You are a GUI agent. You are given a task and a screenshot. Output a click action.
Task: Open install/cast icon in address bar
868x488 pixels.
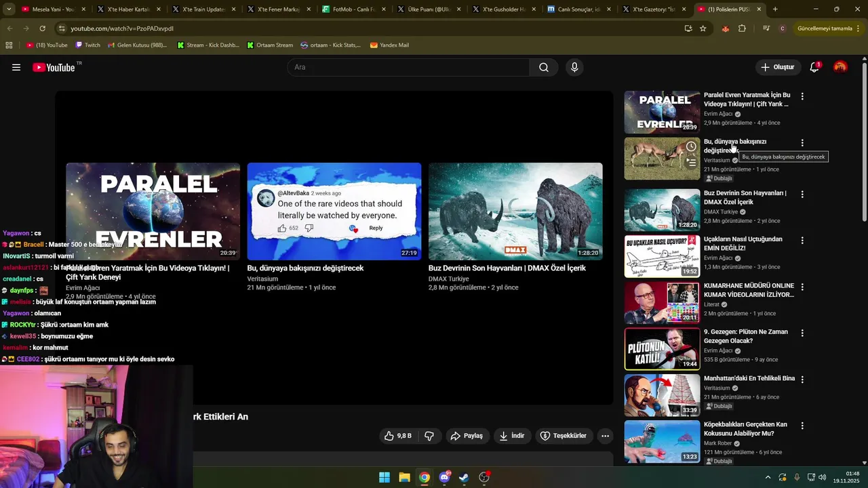coord(688,28)
